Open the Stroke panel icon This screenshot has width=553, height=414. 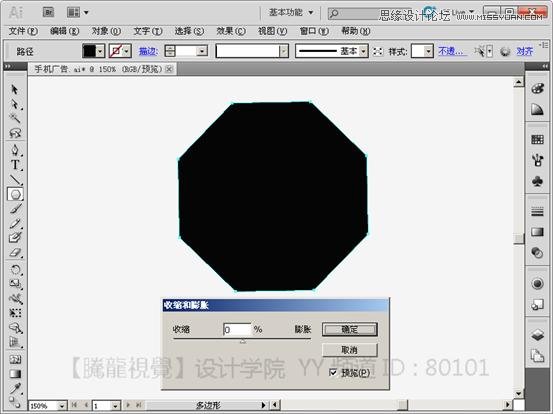[537, 211]
